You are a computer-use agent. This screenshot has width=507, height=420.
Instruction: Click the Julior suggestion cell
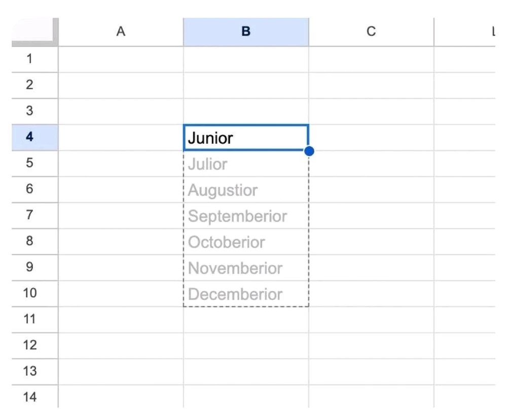[246, 164]
